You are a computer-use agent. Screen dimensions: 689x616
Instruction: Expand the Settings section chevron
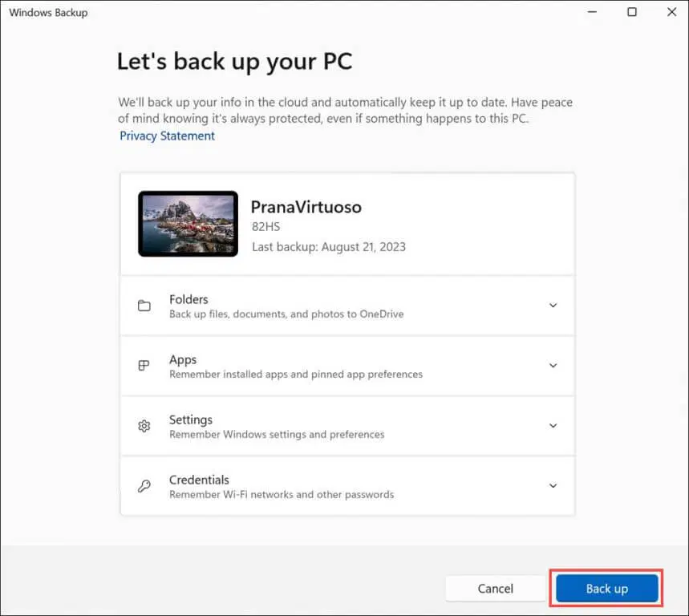pyautogui.click(x=553, y=426)
